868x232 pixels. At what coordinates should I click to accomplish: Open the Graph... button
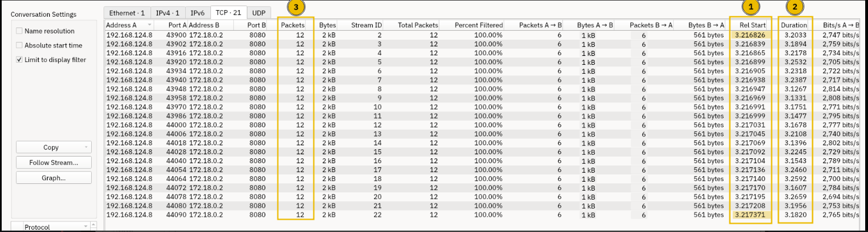tap(54, 178)
